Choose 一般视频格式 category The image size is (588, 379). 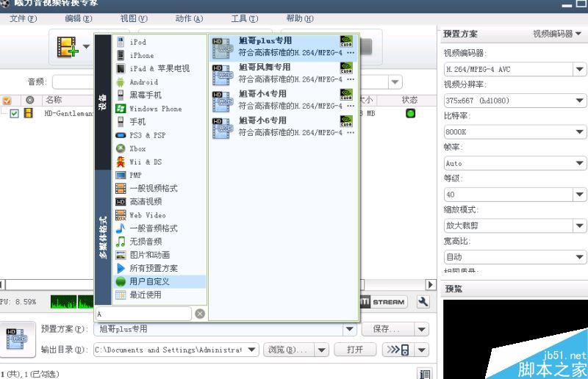coord(159,189)
